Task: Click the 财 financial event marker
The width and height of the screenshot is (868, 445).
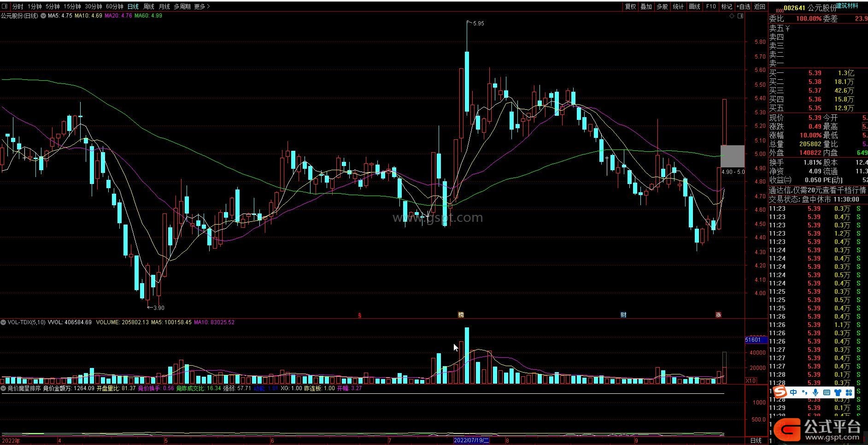Action: point(623,315)
